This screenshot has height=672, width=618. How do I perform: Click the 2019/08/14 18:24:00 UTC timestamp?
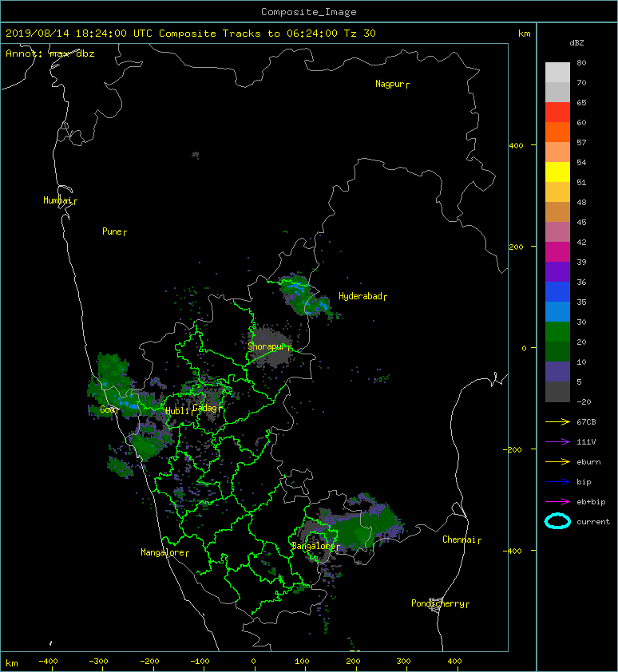(x=79, y=34)
